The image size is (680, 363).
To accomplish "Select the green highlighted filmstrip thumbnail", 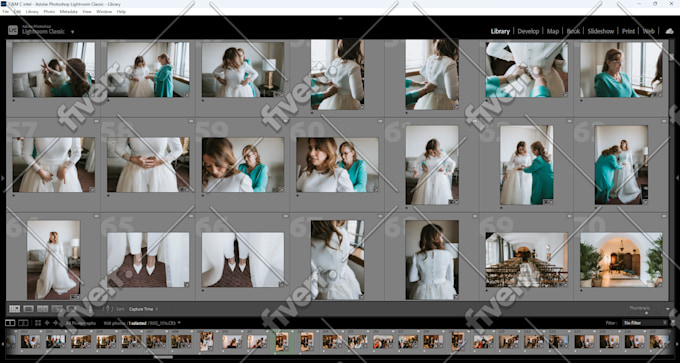I will 282,341.
